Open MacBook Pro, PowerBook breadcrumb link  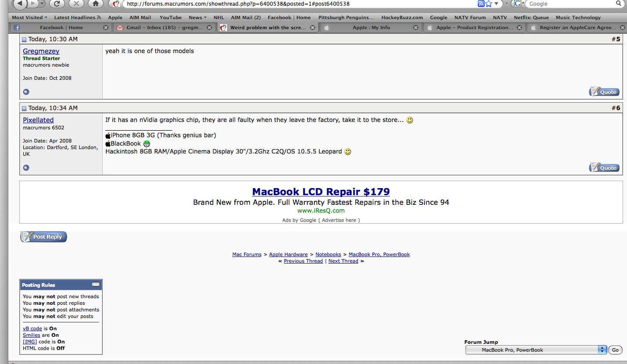(x=379, y=254)
